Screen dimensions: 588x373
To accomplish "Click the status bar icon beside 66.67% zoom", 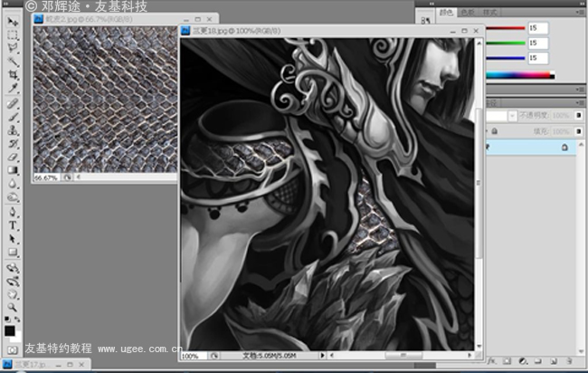I will tap(67, 177).
